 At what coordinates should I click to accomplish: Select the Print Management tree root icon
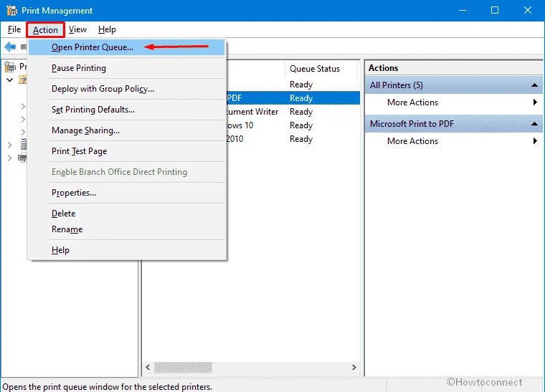click(x=10, y=67)
